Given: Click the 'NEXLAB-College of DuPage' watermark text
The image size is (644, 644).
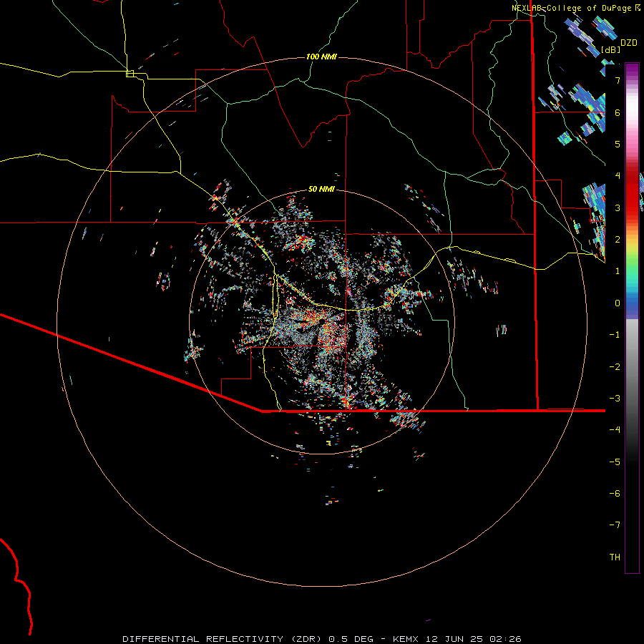Looking at the screenshot, I should click(x=571, y=8).
